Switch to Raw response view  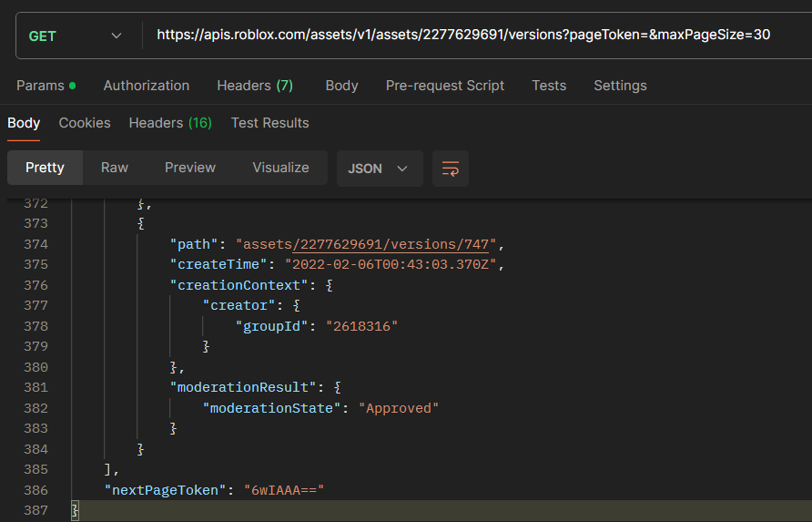coord(115,168)
